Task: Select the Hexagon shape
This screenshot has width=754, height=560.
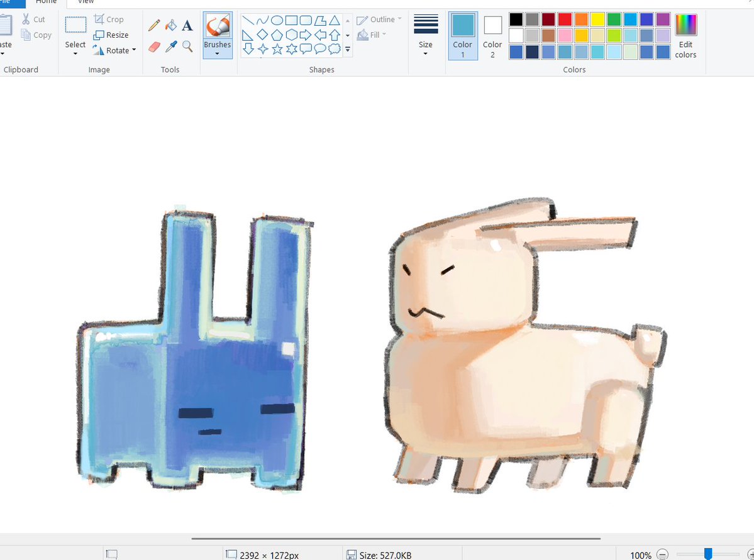Action: [x=291, y=35]
